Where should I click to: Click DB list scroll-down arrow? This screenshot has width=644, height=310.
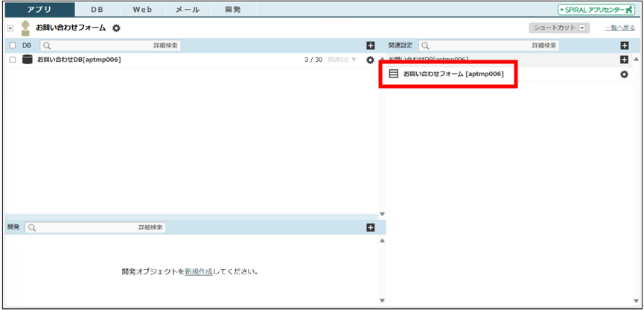coord(382,214)
